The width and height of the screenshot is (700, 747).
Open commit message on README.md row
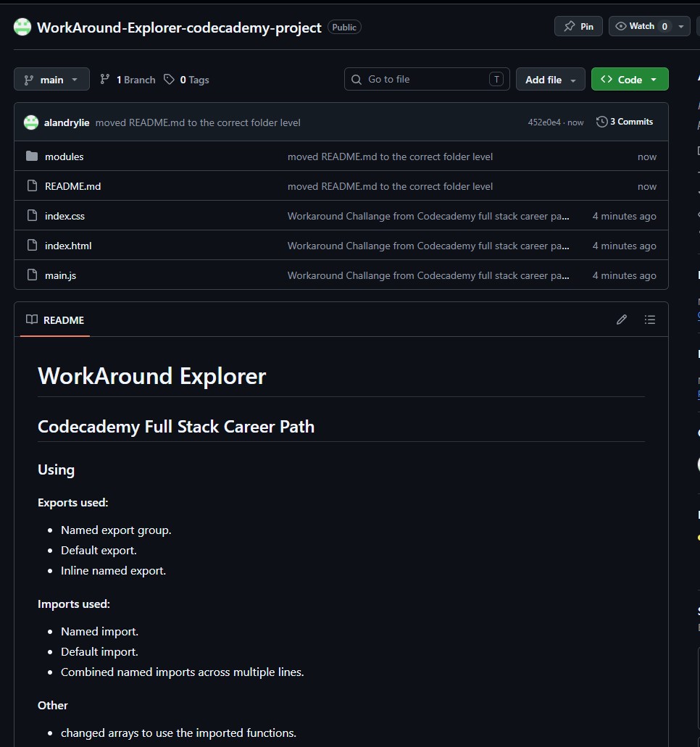390,186
